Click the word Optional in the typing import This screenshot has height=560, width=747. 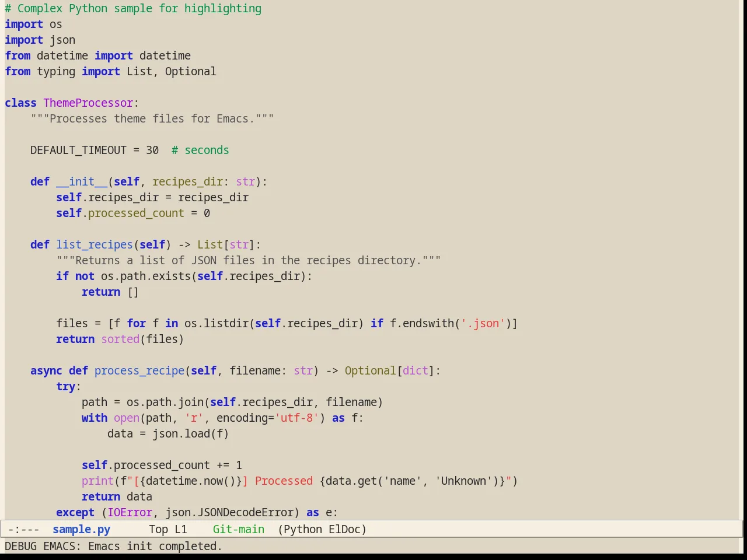190,71
